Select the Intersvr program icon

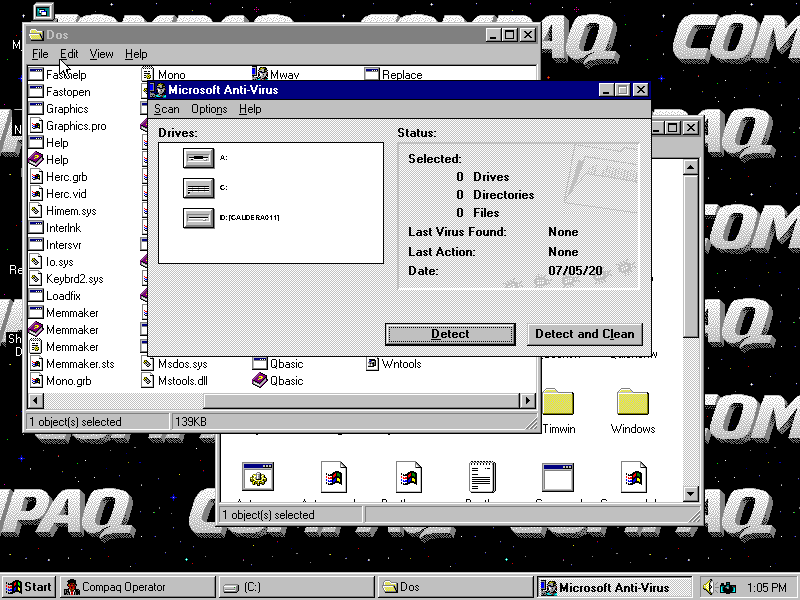pyautogui.click(x=36, y=245)
